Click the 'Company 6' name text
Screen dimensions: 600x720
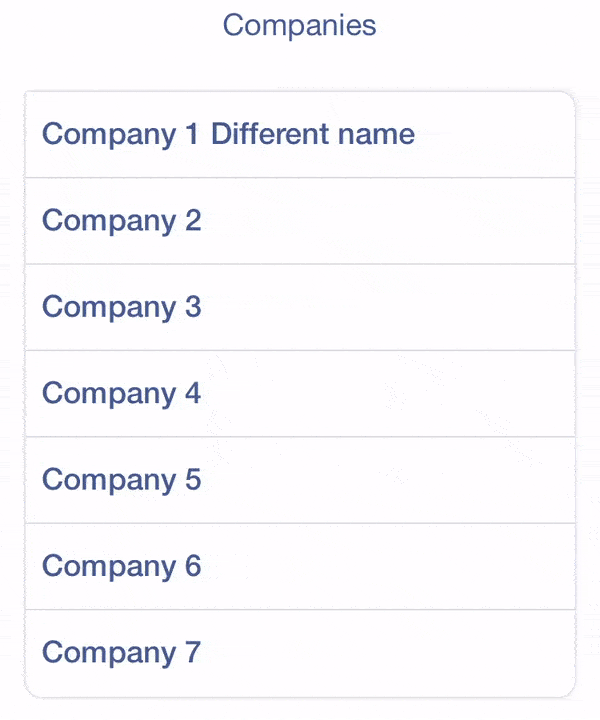point(121,566)
